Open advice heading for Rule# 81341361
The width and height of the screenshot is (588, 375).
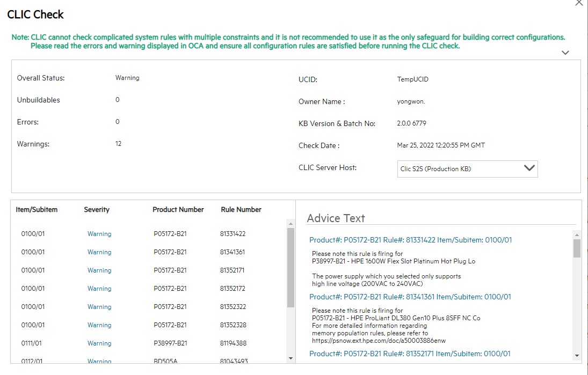(x=410, y=297)
